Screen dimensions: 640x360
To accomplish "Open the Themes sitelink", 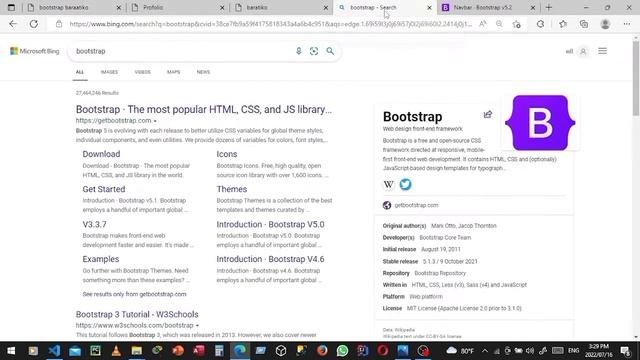I will (231, 189).
